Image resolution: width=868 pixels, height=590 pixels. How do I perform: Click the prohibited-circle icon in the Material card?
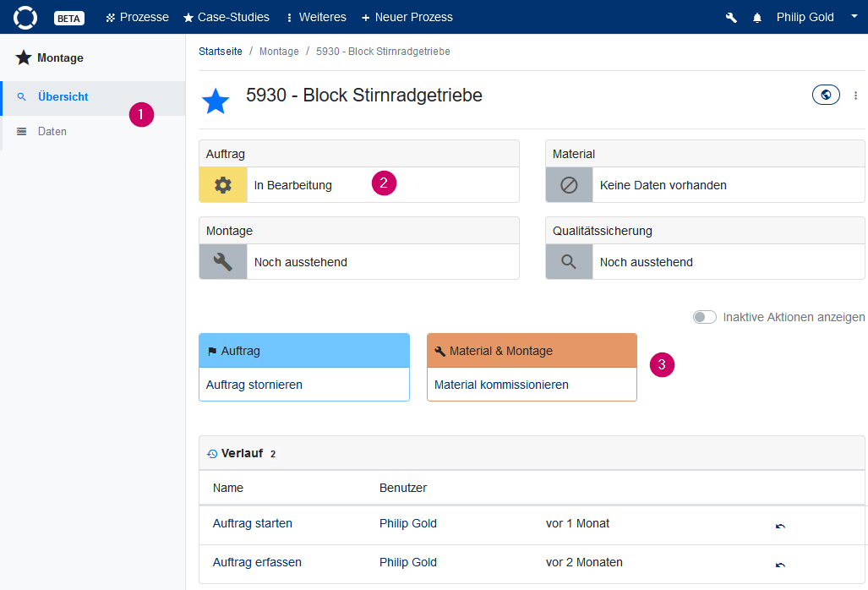click(x=569, y=185)
